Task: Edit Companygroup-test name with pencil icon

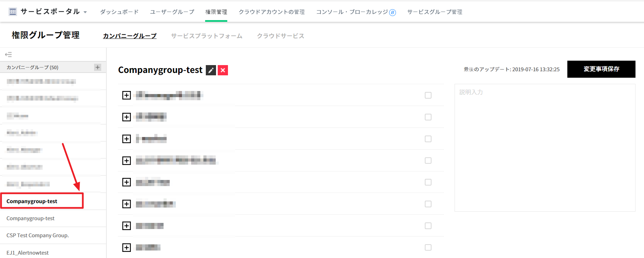Action: click(211, 70)
